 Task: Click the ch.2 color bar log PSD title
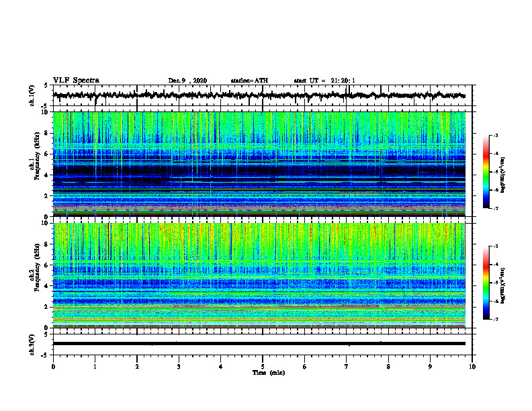[503, 285]
